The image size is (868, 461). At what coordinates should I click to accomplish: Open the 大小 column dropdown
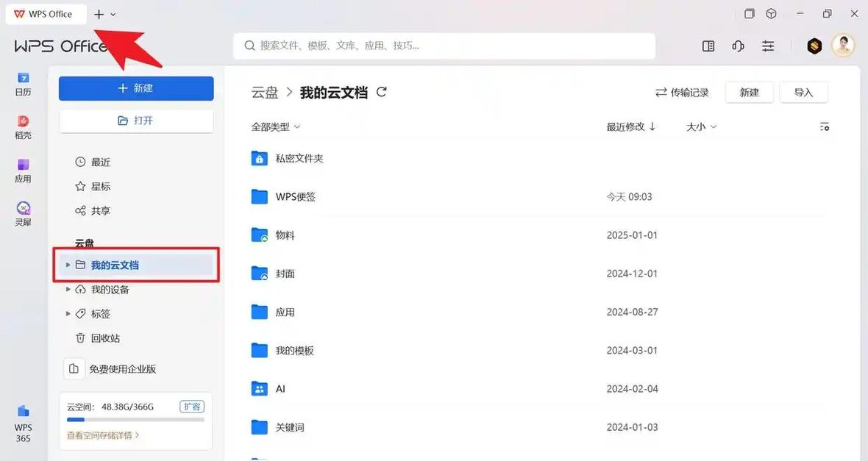pyautogui.click(x=701, y=126)
